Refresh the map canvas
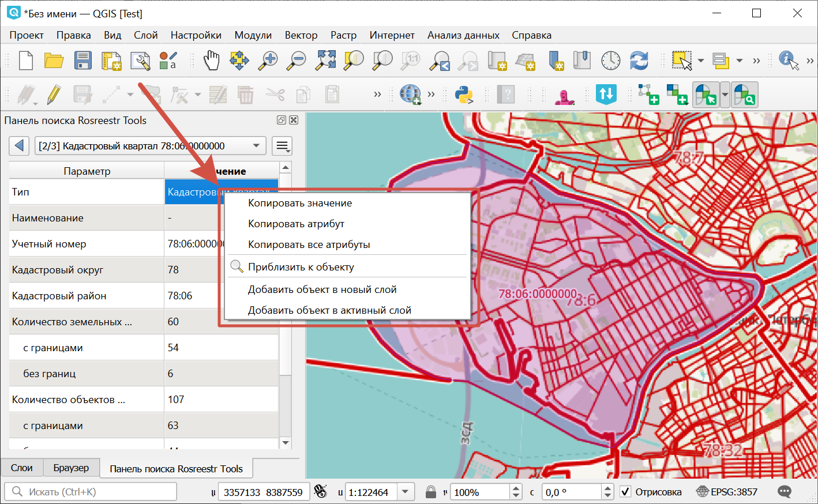The width and height of the screenshot is (818, 504). (x=639, y=60)
